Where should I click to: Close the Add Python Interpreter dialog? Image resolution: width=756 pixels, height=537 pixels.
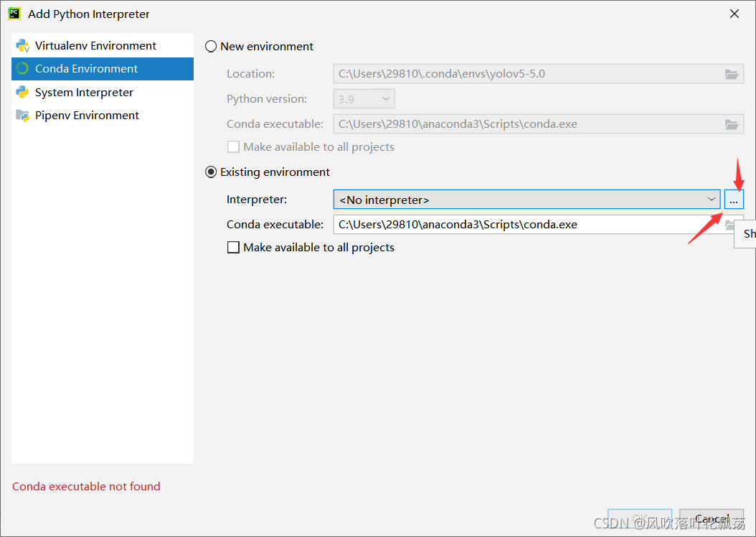pos(734,14)
